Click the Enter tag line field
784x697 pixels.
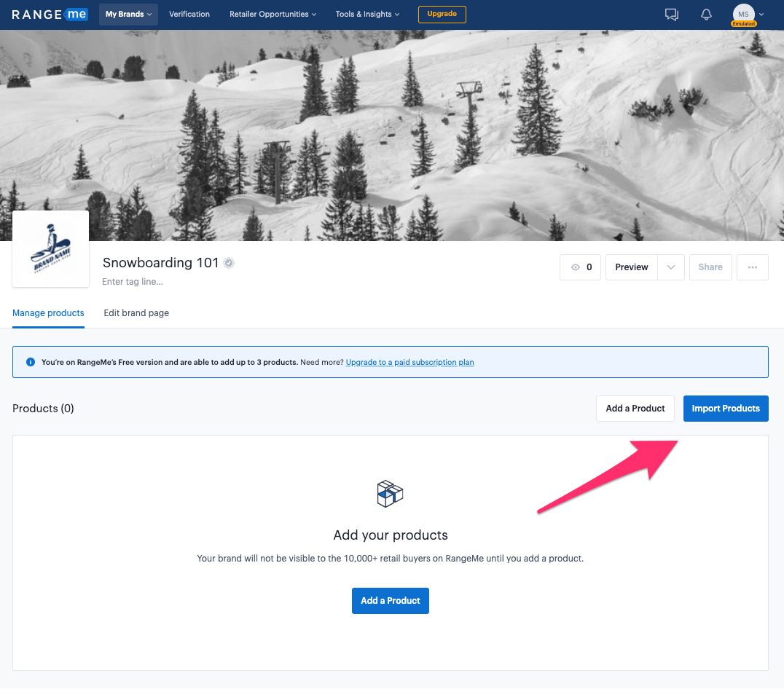133,282
